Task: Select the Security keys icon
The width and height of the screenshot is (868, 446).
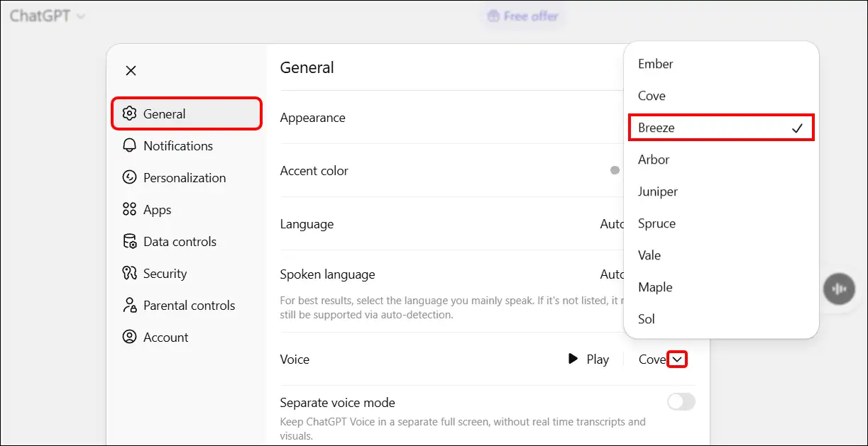Action: (129, 273)
